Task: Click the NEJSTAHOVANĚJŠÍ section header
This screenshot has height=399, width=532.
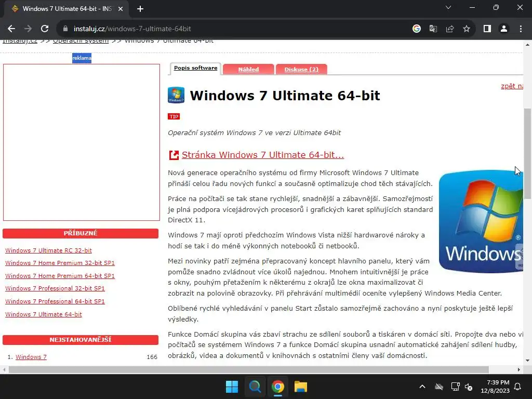Action: 81,340
